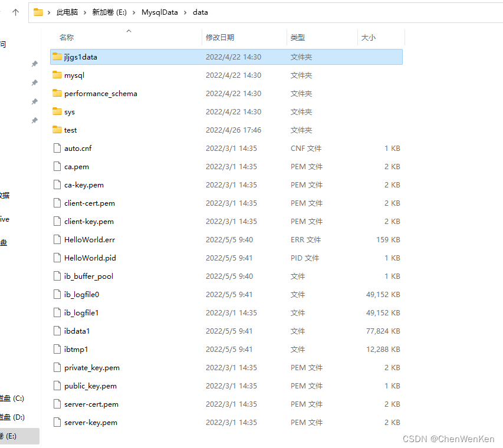Viewport: 503px width, 448px height.
Task: Select the client-key.pem file icon
Action: pyautogui.click(x=57, y=221)
